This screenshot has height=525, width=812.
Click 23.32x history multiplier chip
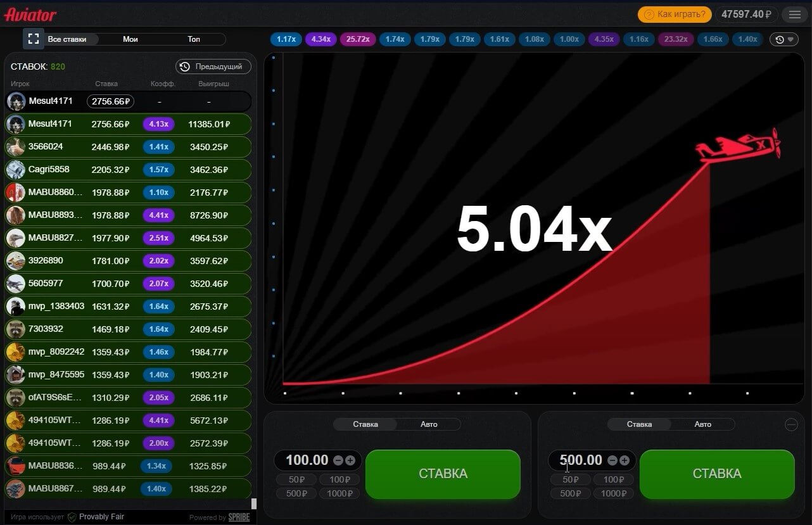pos(676,39)
